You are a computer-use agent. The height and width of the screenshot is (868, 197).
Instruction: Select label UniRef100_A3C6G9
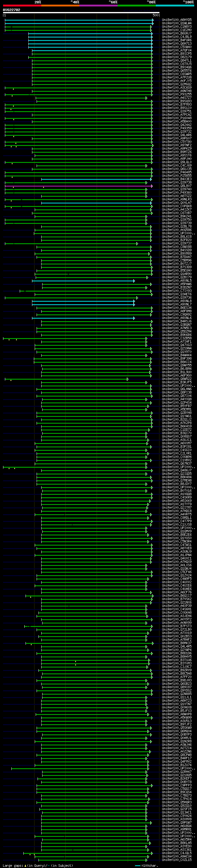[176, 88]
